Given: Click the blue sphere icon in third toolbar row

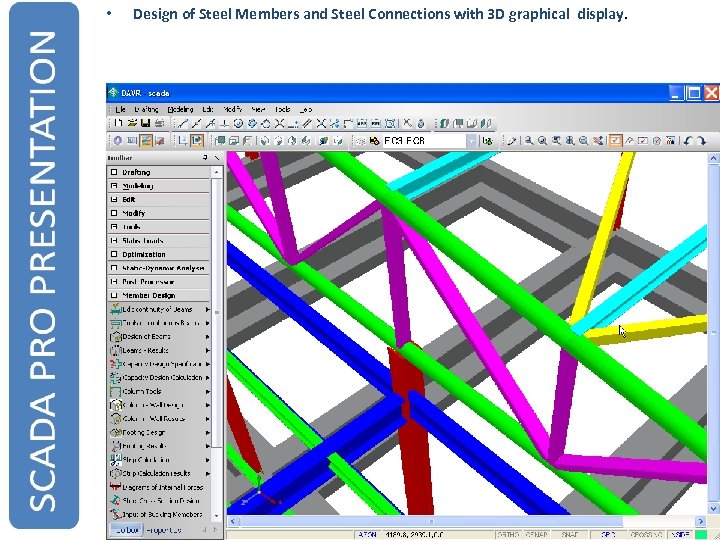Looking at the screenshot, I should (118, 141).
